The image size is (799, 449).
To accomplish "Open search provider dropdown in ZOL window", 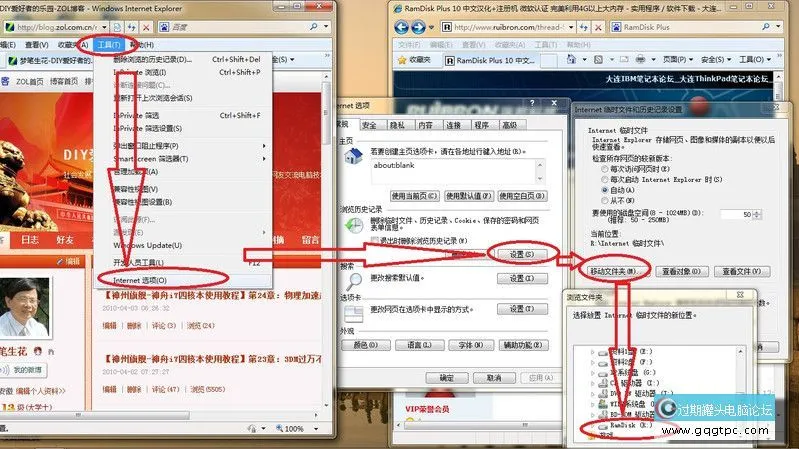I will 326,27.
